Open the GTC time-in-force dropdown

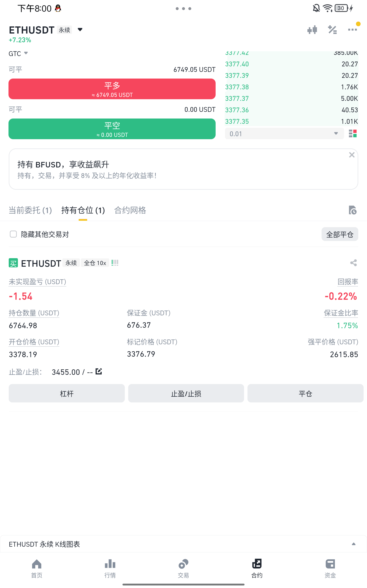(18, 54)
